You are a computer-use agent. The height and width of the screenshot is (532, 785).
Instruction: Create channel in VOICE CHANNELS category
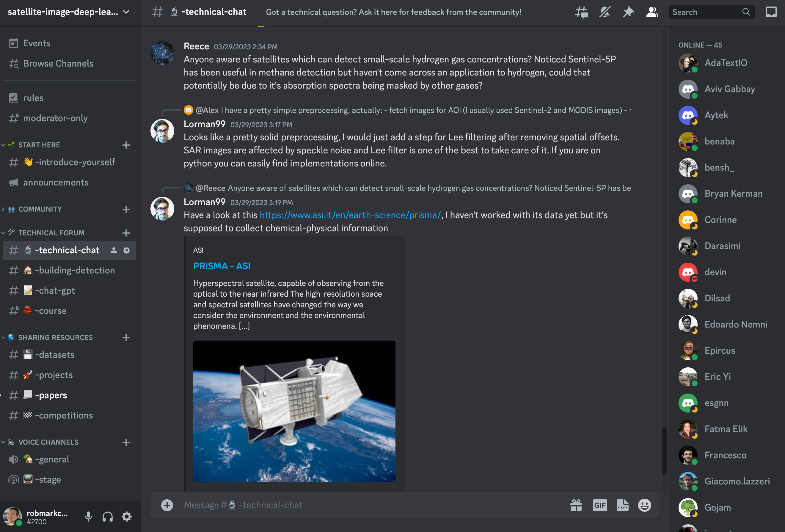point(126,442)
